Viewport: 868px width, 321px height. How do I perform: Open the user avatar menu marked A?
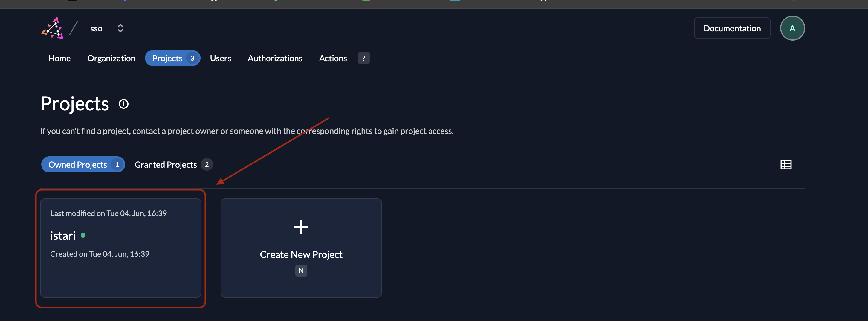[x=792, y=28]
